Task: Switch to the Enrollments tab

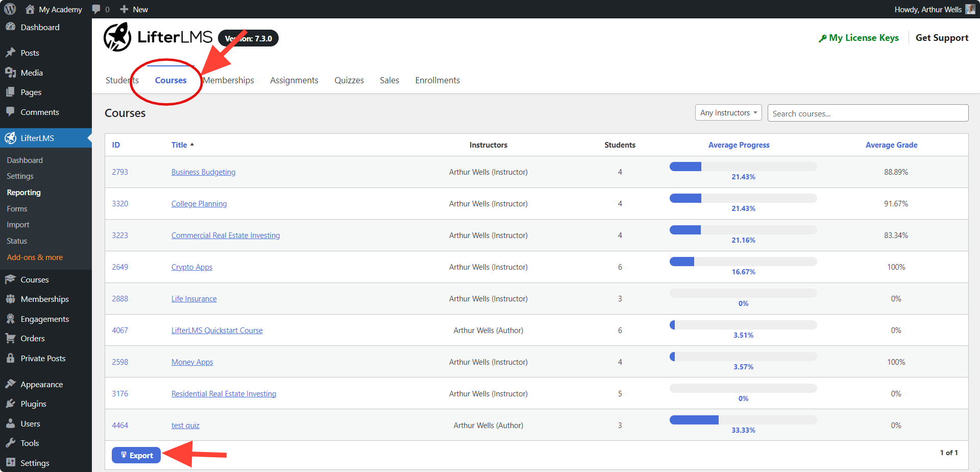Action: [x=437, y=80]
